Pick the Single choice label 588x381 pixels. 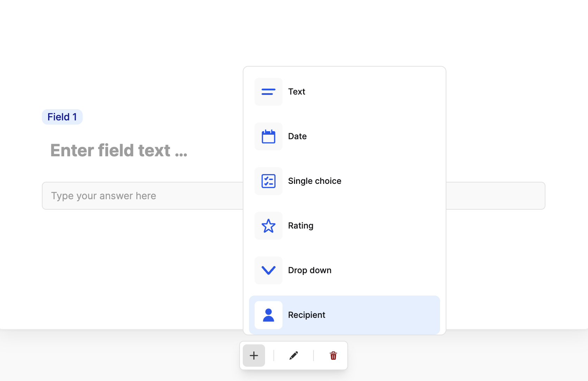(x=315, y=181)
